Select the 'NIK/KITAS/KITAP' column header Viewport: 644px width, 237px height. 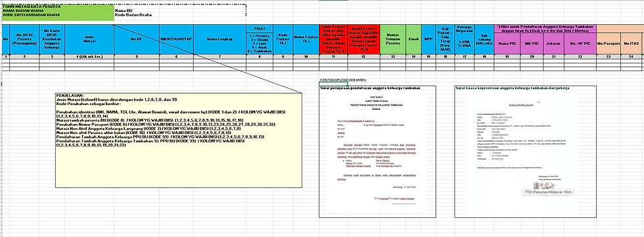pos(176,39)
